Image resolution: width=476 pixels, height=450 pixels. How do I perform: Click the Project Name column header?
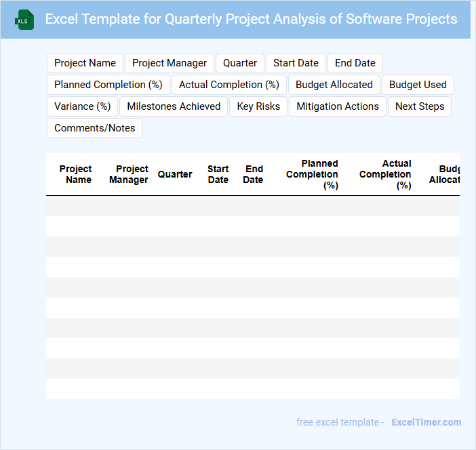click(76, 174)
